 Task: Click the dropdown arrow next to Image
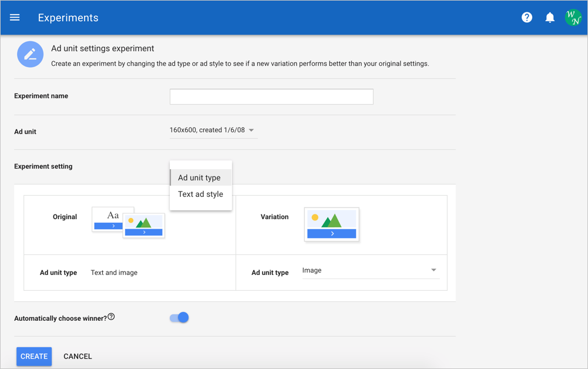434,270
